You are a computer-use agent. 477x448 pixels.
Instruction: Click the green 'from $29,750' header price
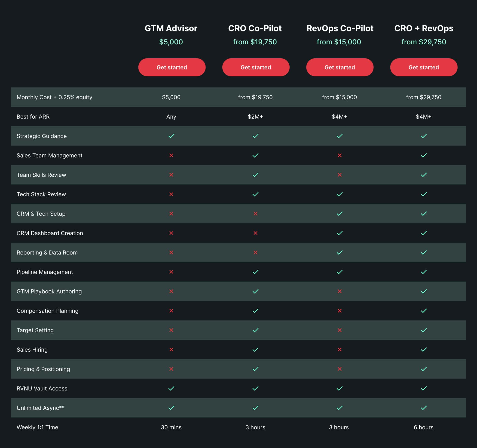coord(424,42)
